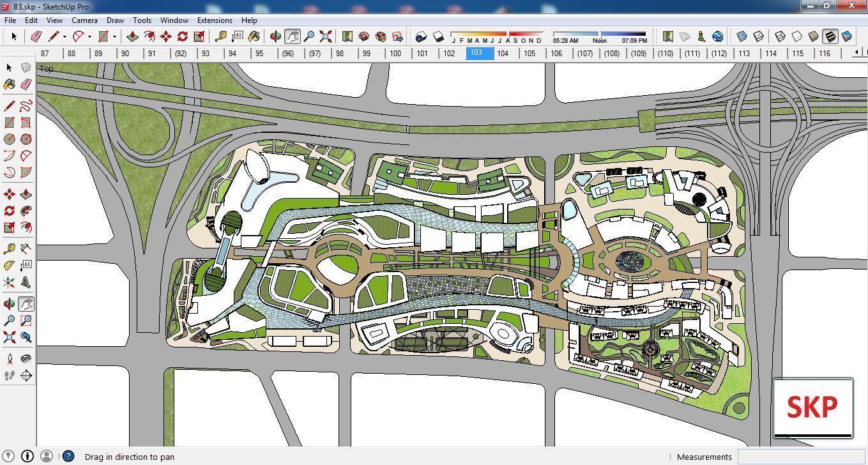The image size is (868, 465).
Task: Select Look Around eye tool in left toolbar
Action: [x=26, y=358]
